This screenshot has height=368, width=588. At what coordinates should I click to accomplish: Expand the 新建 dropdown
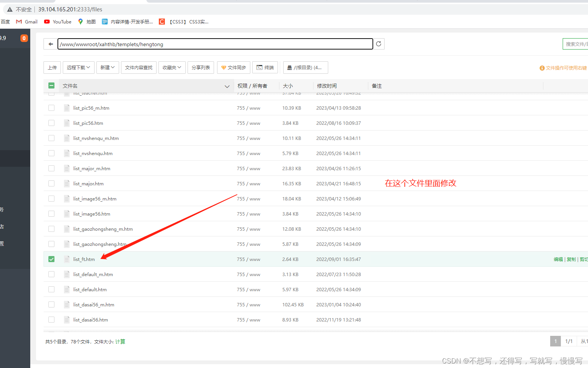point(107,67)
